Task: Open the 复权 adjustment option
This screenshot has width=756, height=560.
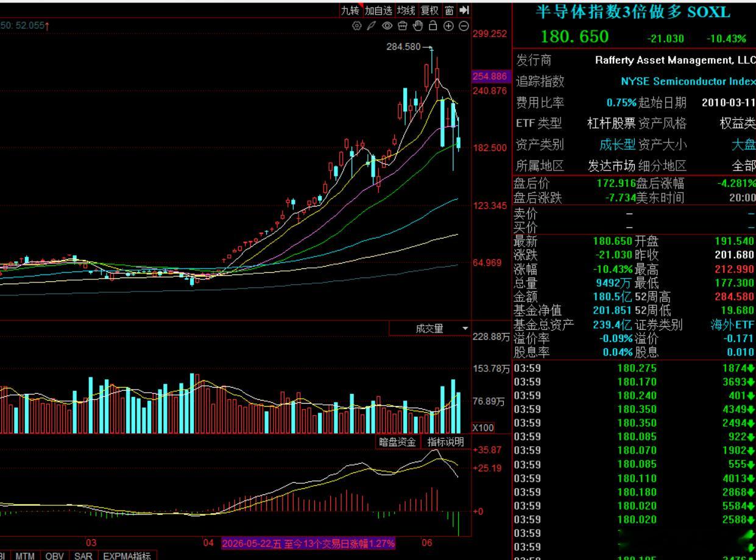Action: tap(429, 10)
